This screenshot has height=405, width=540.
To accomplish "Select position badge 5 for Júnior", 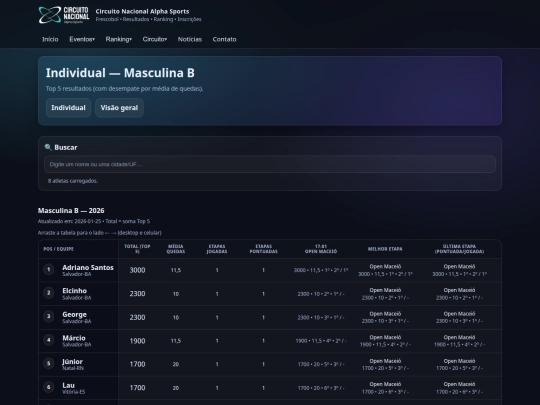I will 49,363.
